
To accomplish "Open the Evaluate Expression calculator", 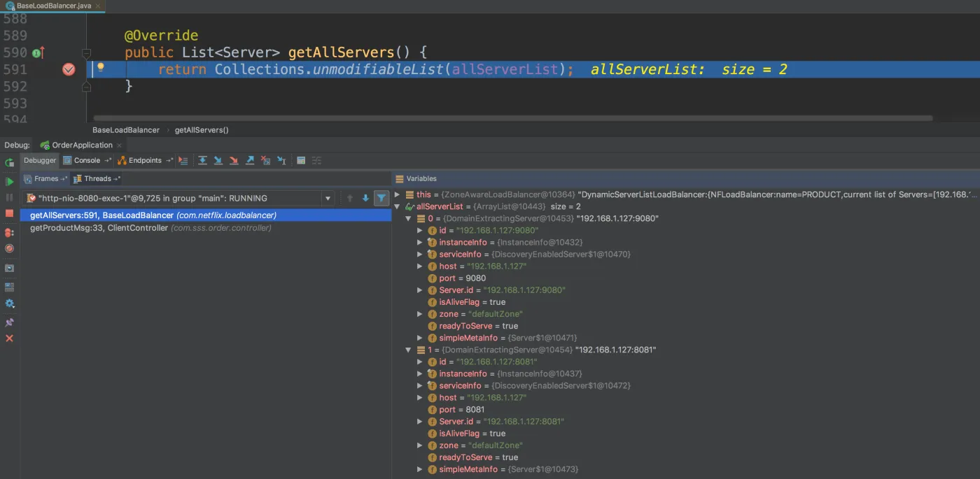I will click(x=301, y=161).
